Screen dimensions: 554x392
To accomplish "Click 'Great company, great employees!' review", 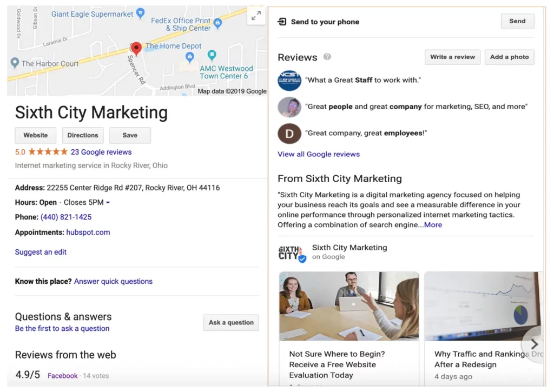I will (x=366, y=133).
